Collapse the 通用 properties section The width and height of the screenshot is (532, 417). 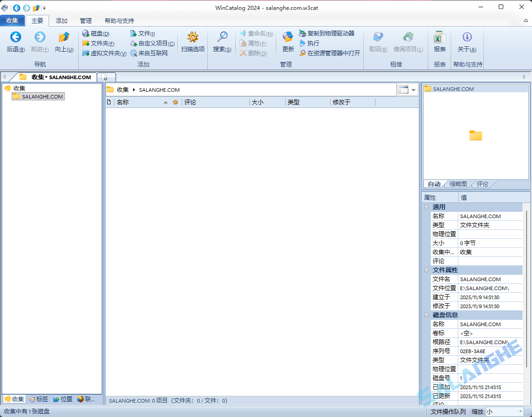(426, 207)
